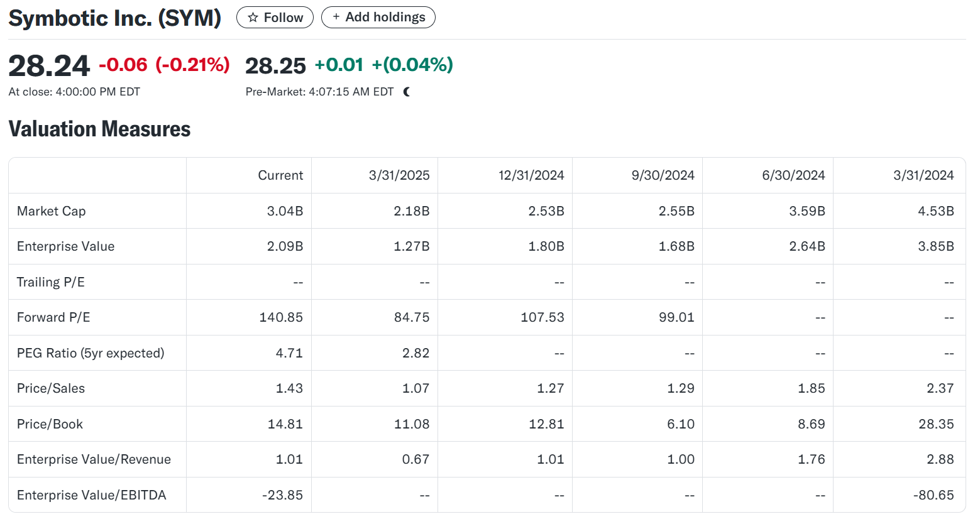Select the 12/31/2024 column header
Image resolution: width=980 pixels, height=524 pixels.
[x=531, y=175]
